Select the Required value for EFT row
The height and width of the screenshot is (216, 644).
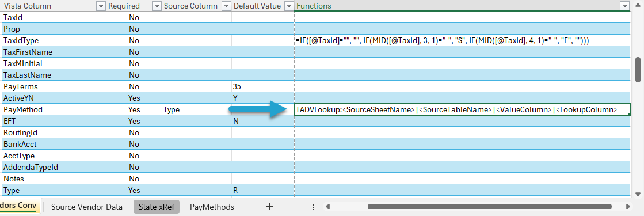pyautogui.click(x=134, y=121)
